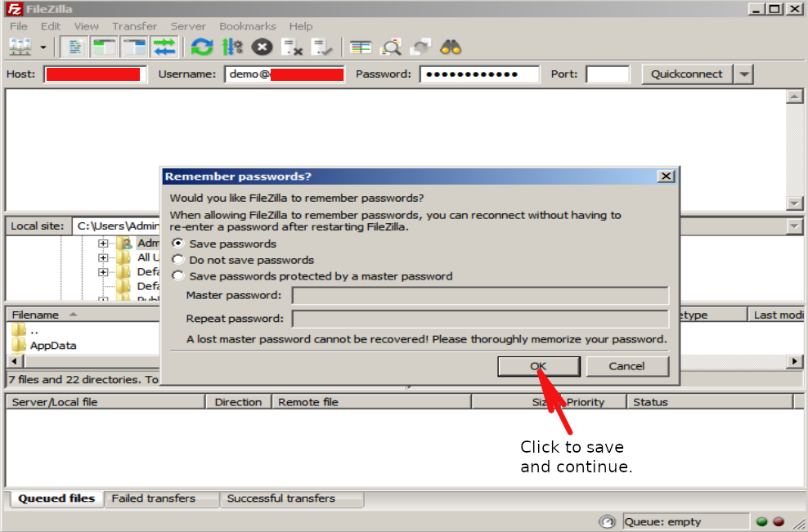Close the Remember passwords dialog
Screen dimensions: 808x532
click(666, 177)
